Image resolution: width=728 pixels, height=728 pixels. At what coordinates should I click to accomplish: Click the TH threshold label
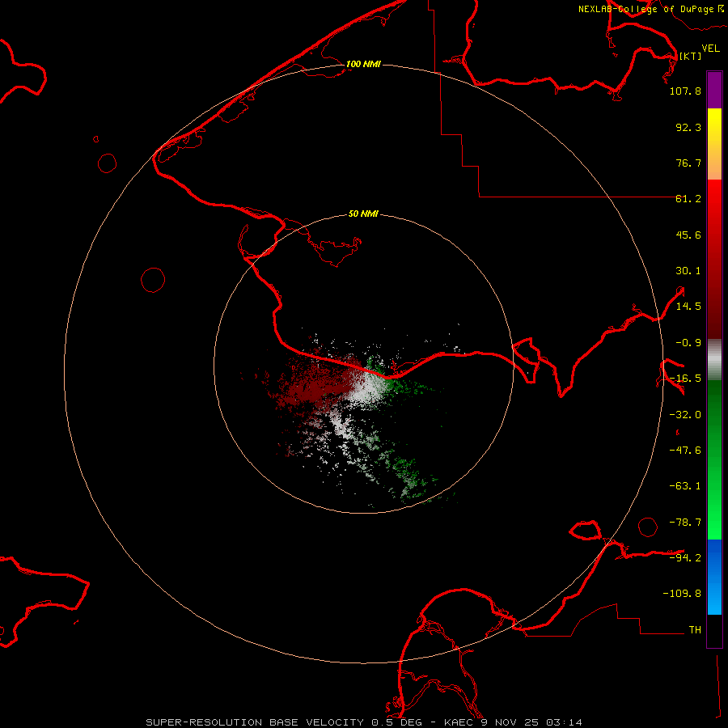click(x=695, y=630)
